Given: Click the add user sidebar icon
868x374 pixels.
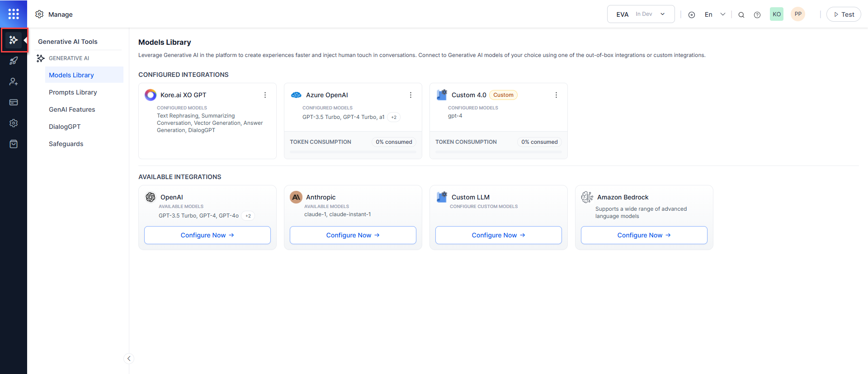Looking at the screenshot, I should click(14, 82).
